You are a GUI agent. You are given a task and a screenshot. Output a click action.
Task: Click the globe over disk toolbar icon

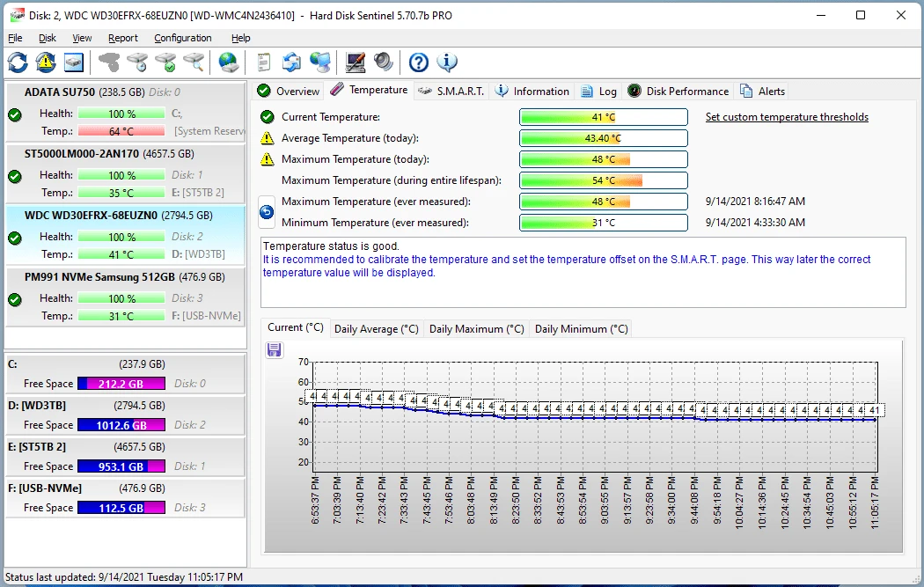click(x=229, y=62)
